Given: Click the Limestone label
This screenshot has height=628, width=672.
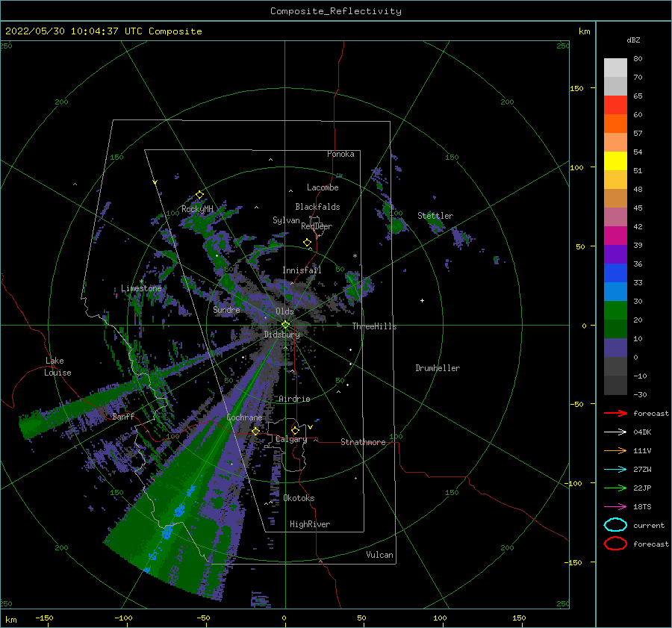Looking at the screenshot, I should (141, 288).
